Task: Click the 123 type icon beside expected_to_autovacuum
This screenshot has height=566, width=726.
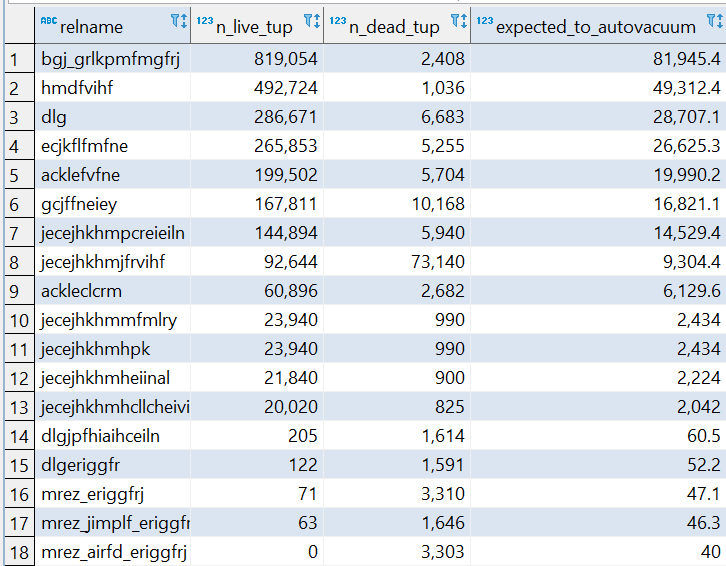Action: 485,20
